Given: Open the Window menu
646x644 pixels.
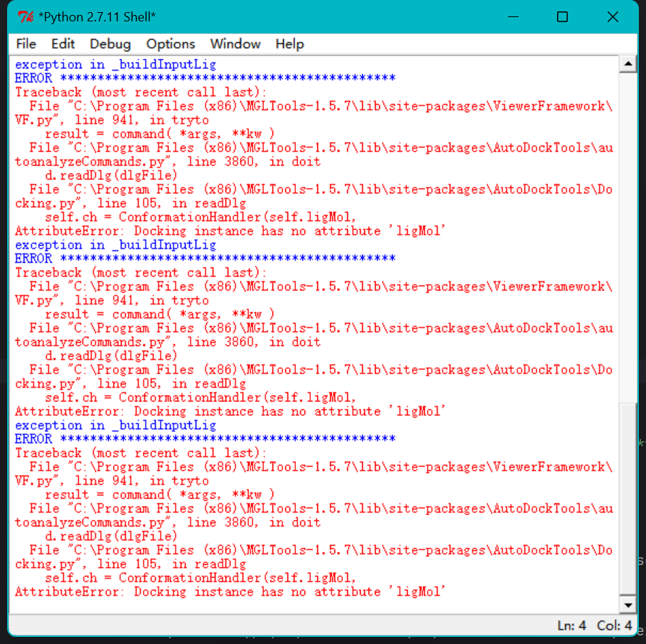Looking at the screenshot, I should tap(235, 43).
